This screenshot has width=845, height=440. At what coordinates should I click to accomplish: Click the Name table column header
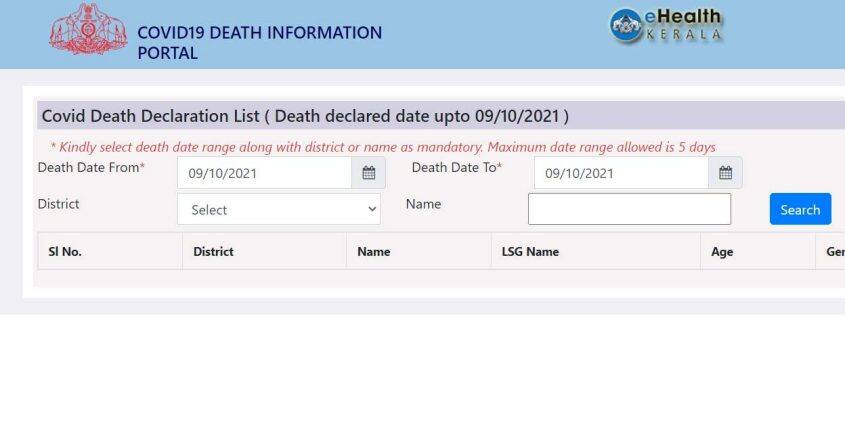[x=373, y=252]
